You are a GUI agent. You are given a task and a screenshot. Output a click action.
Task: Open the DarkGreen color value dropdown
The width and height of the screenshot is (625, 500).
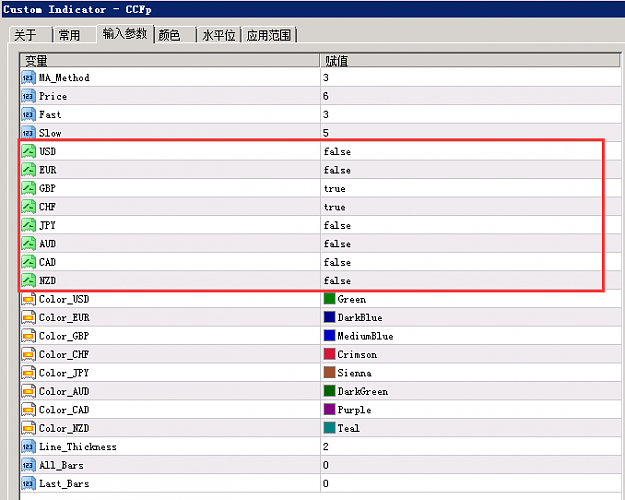point(470,391)
